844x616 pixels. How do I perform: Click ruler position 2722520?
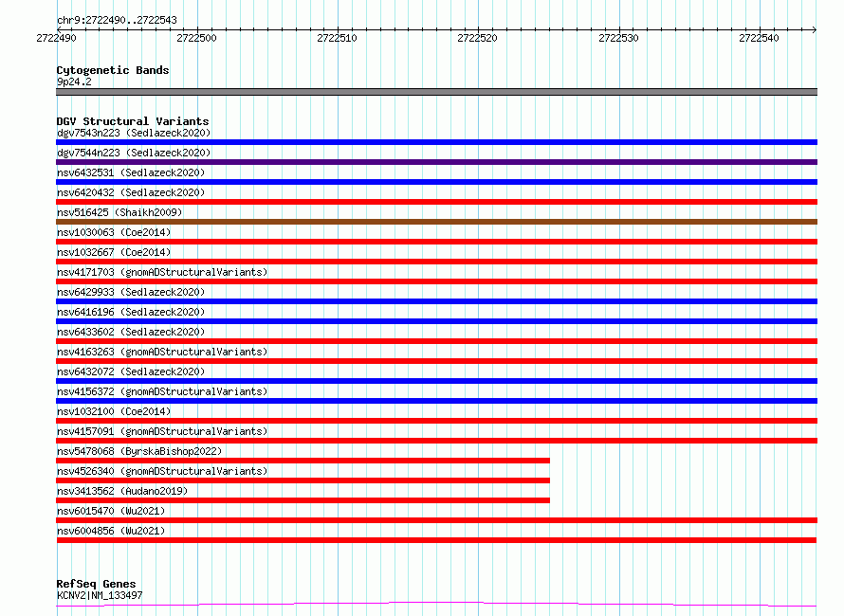click(x=477, y=38)
